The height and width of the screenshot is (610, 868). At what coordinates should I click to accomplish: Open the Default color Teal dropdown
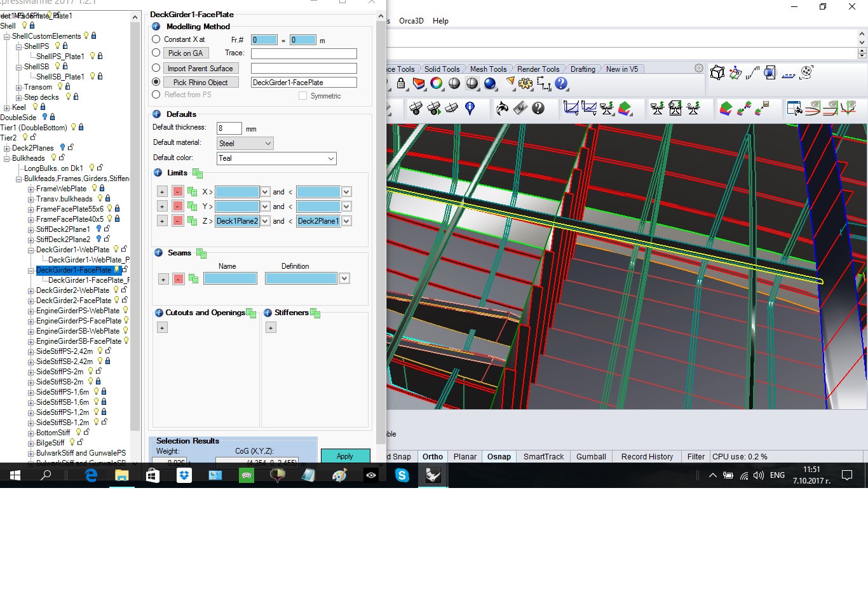[x=276, y=158]
